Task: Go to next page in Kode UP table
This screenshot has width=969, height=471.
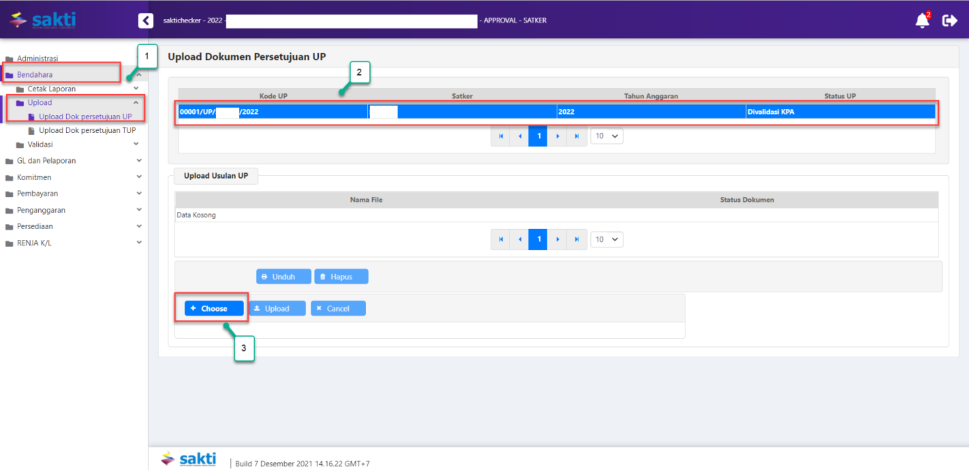Action: coord(557,136)
